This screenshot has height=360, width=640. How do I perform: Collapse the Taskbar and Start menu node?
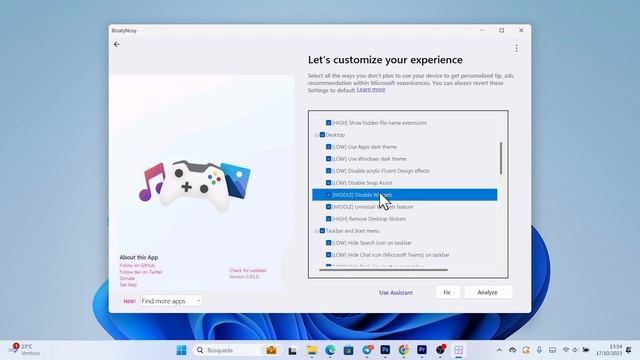316,231
